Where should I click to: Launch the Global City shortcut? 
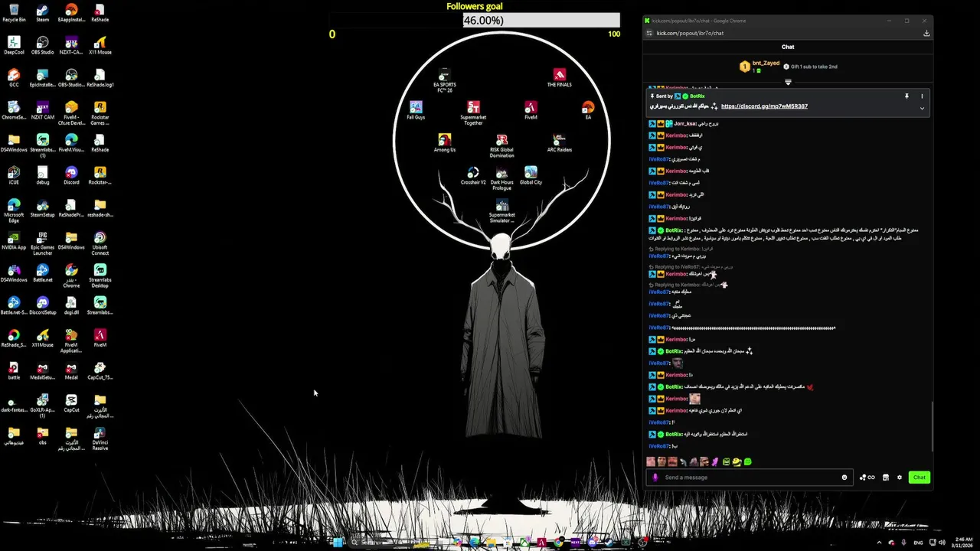(x=531, y=176)
